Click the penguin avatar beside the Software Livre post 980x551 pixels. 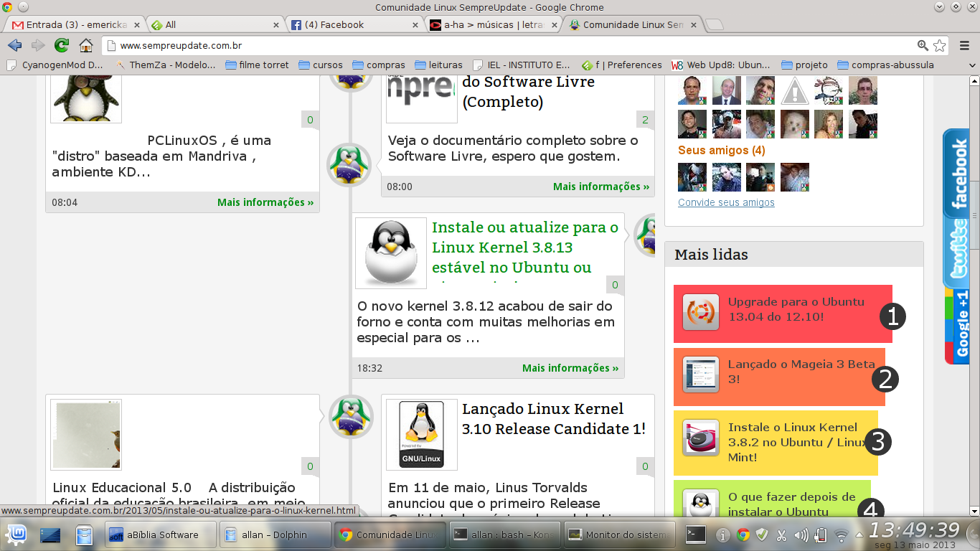coord(349,165)
